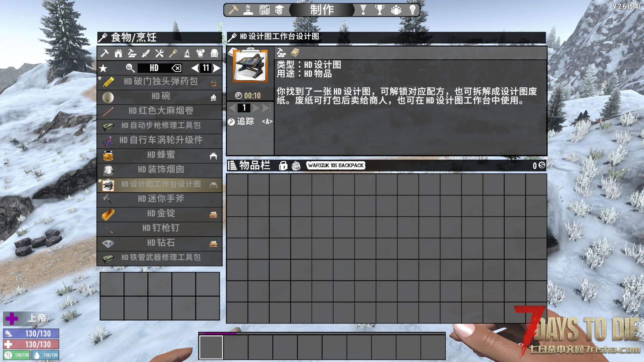This screenshot has height=362, width=644.
Task: Select recipe HD 设计图工作台设计图 in list
Action: point(160,185)
